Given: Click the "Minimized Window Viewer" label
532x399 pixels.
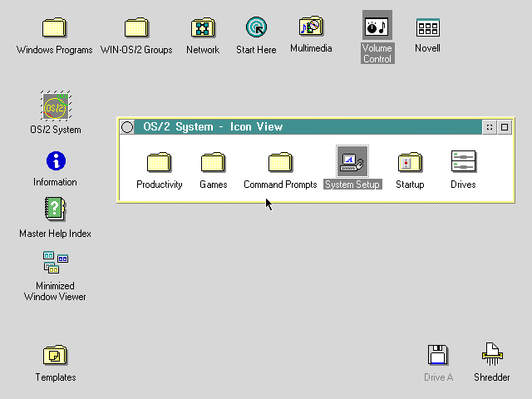Looking at the screenshot, I should (55, 292).
